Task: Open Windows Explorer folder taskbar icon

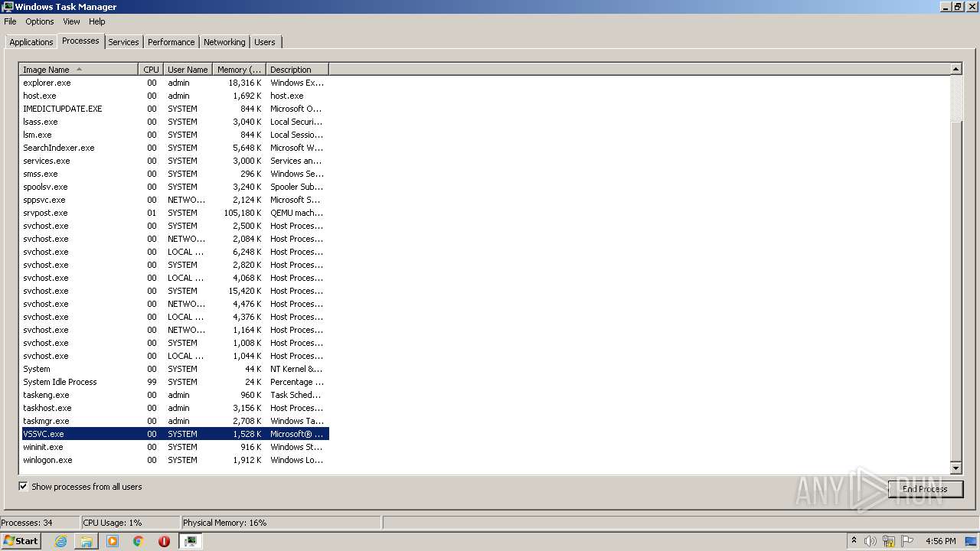Action: tap(87, 541)
